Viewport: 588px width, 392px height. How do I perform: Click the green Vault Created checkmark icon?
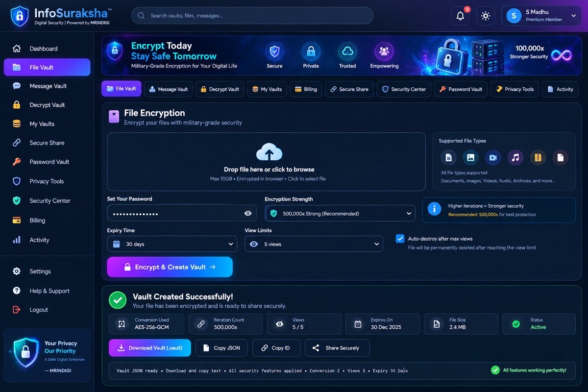[118, 300]
